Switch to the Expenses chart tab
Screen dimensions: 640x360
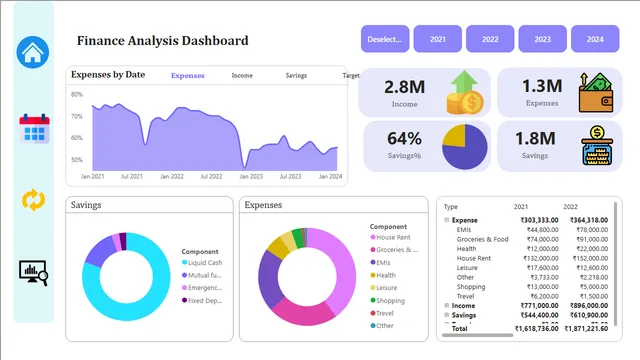pyautogui.click(x=188, y=76)
